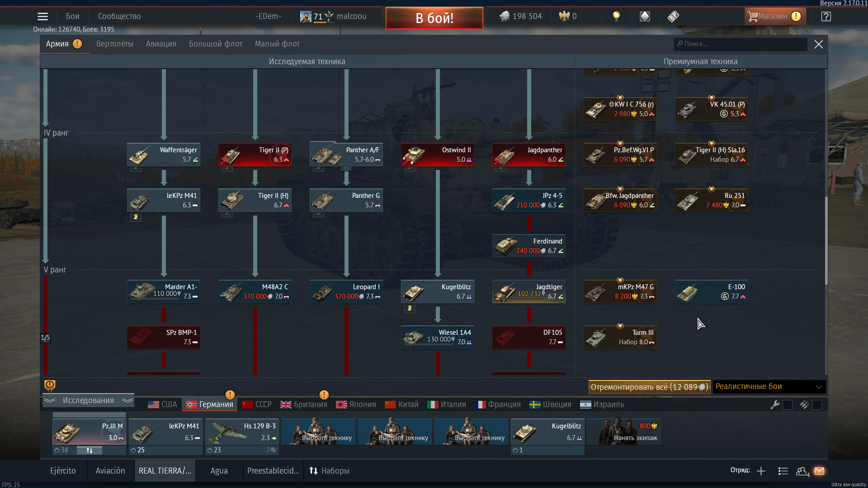Open the mail envelope icon
The height and width of the screenshot is (488, 868).
click(x=819, y=471)
